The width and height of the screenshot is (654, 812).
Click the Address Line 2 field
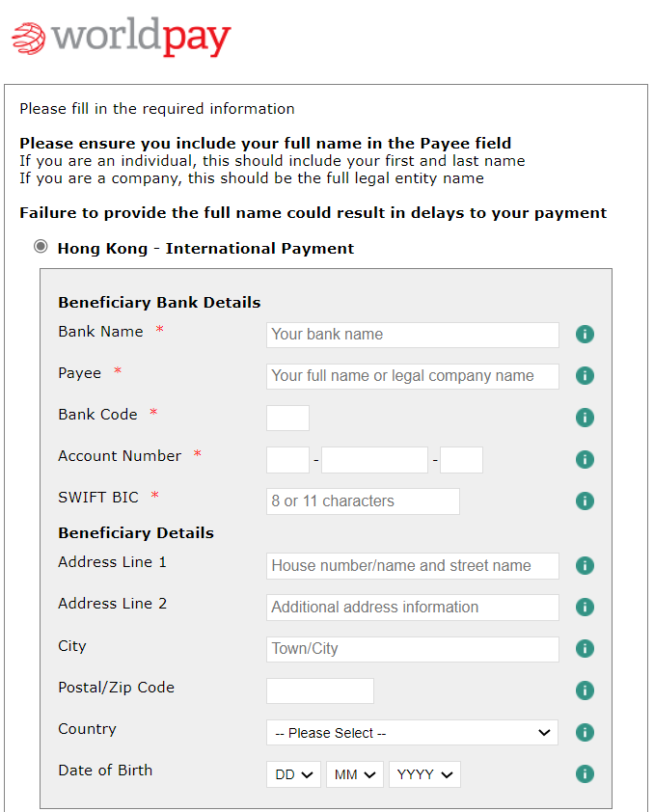coord(413,608)
